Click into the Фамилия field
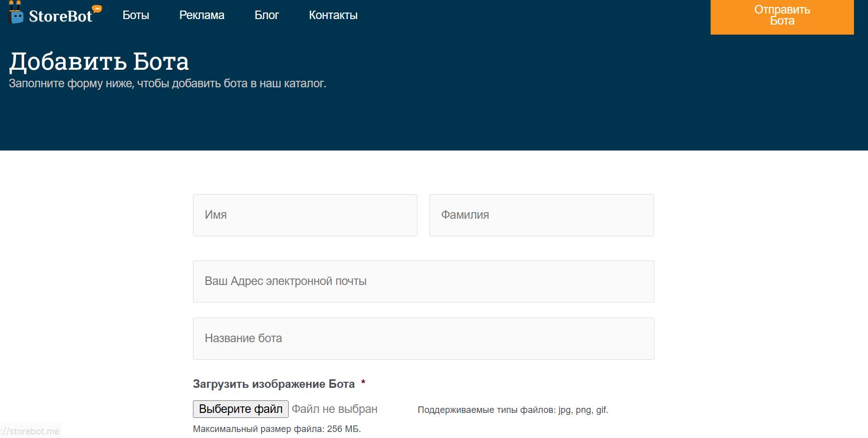Screen dimensions: 868x438 541,215
